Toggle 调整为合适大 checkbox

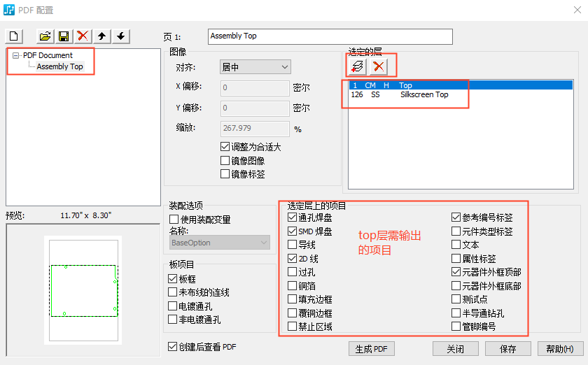(225, 147)
